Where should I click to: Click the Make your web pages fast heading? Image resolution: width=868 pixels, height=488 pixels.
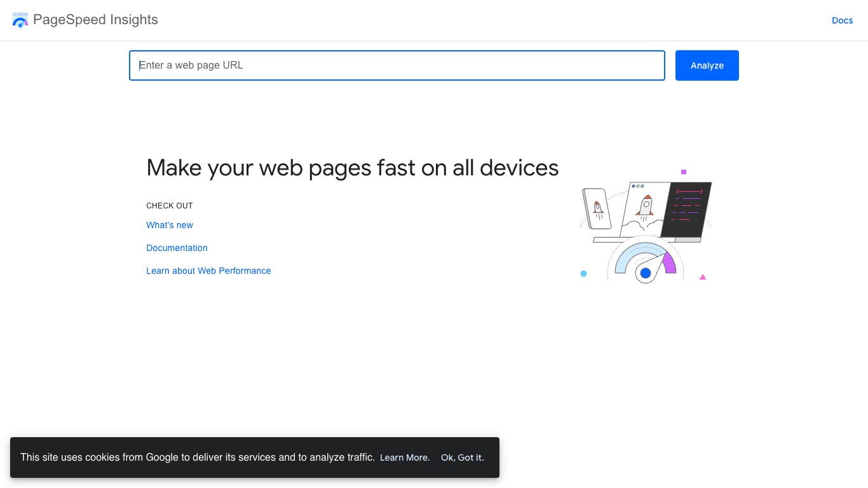click(352, 167)
